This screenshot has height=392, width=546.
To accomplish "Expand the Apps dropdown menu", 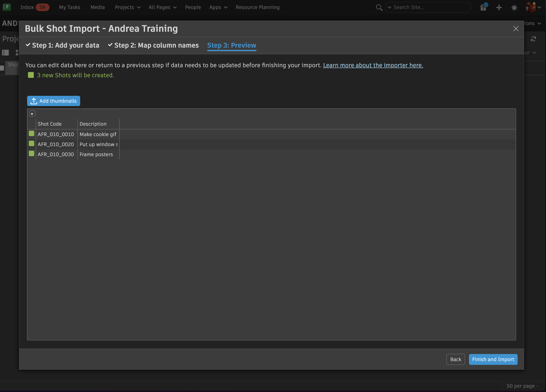I will click(218, 8).
